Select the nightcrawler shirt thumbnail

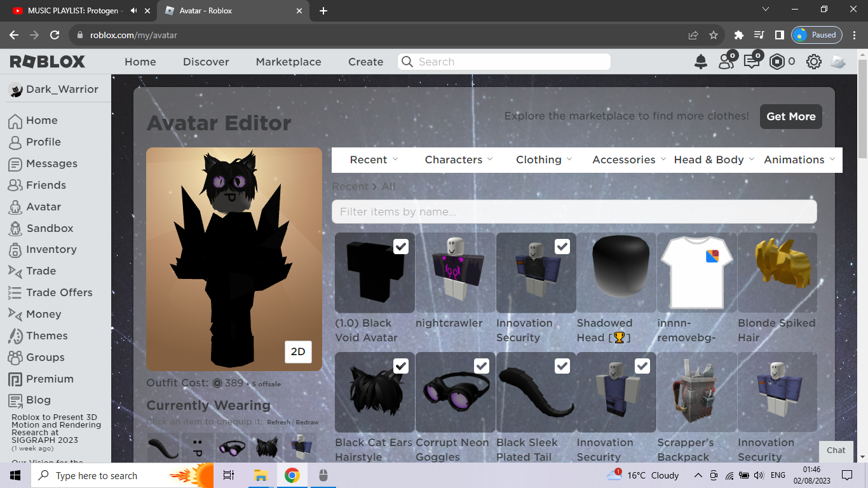(x=455, y=272)
